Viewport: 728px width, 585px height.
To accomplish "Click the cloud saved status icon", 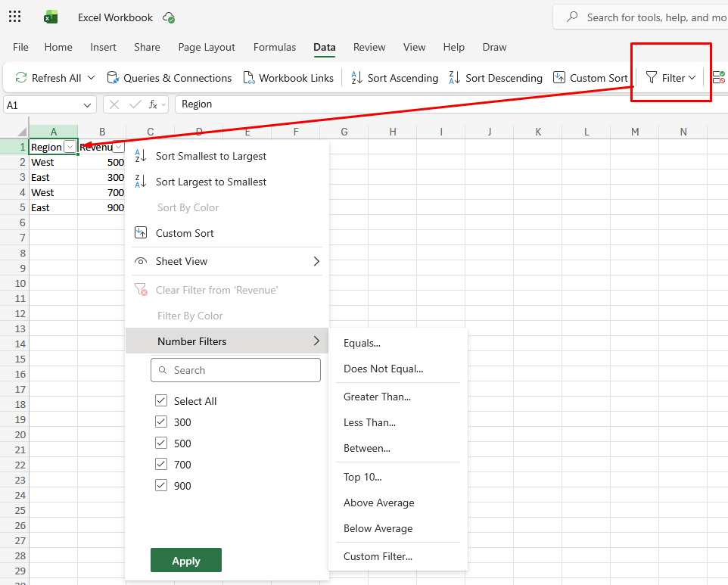I will click(169, 17).
